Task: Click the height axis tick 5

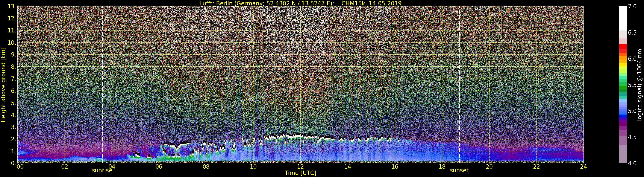Action: (13, 103)
